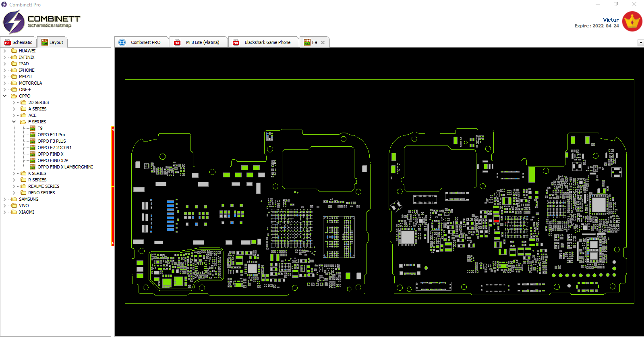
Task: Click the OPPO FIND X layout icon
Action: click(x=33, y=154)
